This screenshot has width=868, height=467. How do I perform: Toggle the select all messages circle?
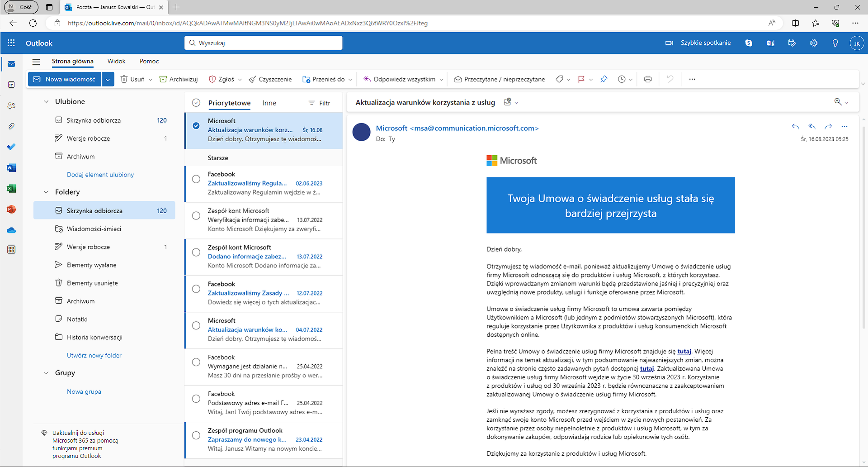pyautogui.click(x=196, y=103)
